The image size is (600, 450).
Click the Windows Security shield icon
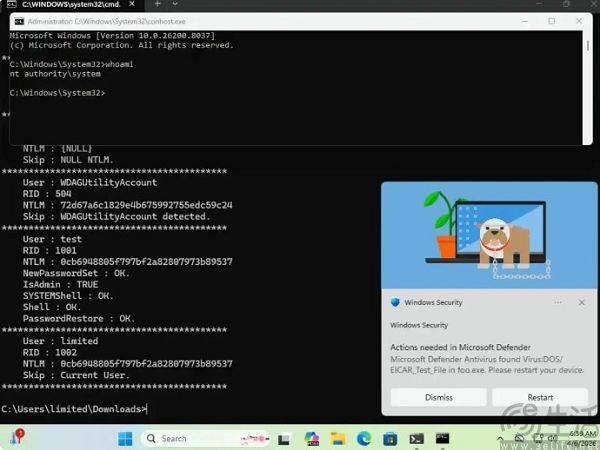point(395,302)
